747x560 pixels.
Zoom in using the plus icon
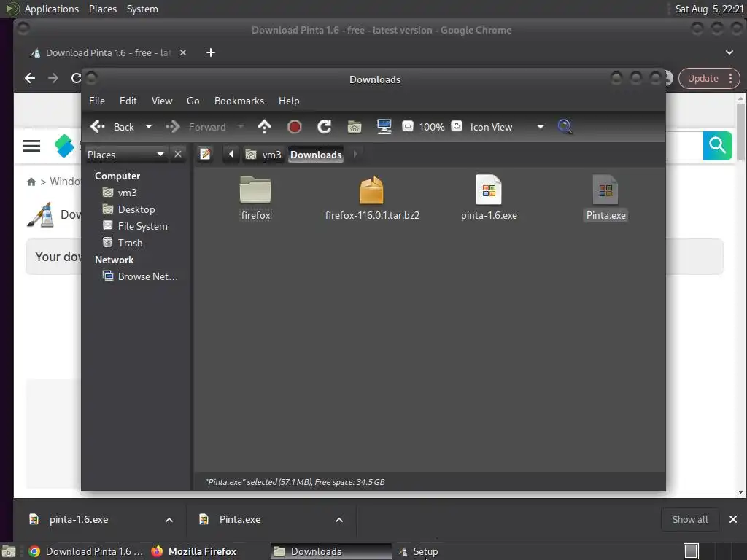point(457,126)
